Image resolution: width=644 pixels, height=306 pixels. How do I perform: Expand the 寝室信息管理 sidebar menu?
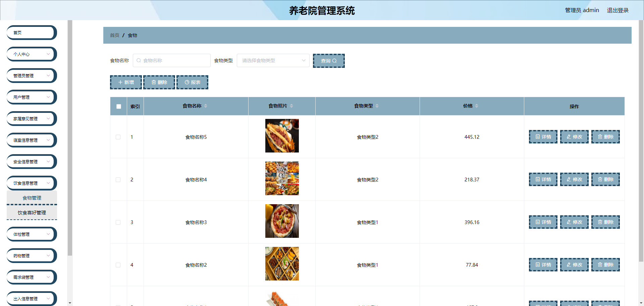point(32,140)
